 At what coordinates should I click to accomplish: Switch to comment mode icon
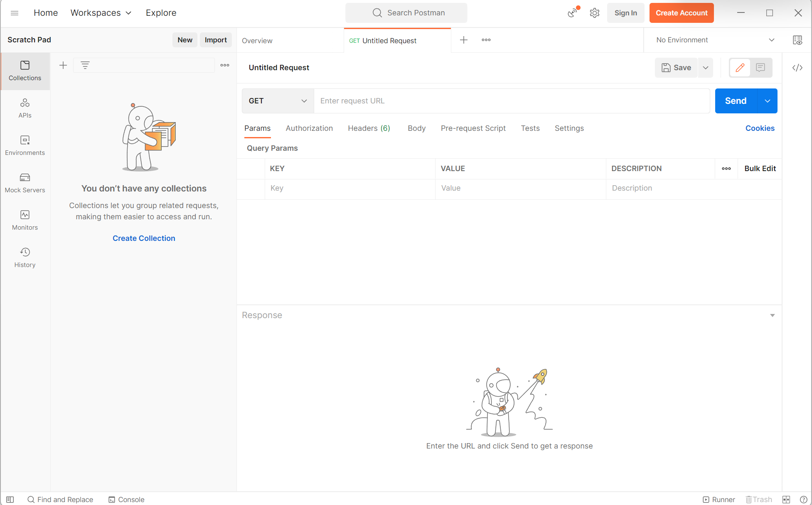pos(760,68)
